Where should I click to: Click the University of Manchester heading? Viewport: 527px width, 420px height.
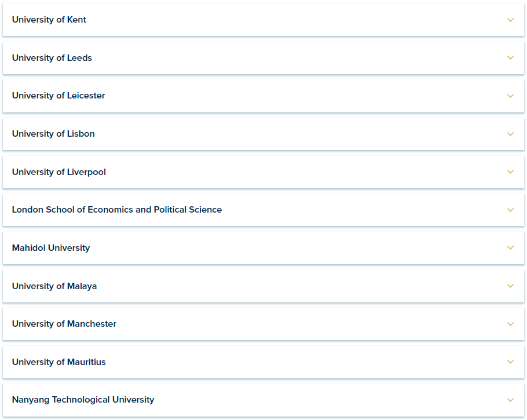coord(64,324)
